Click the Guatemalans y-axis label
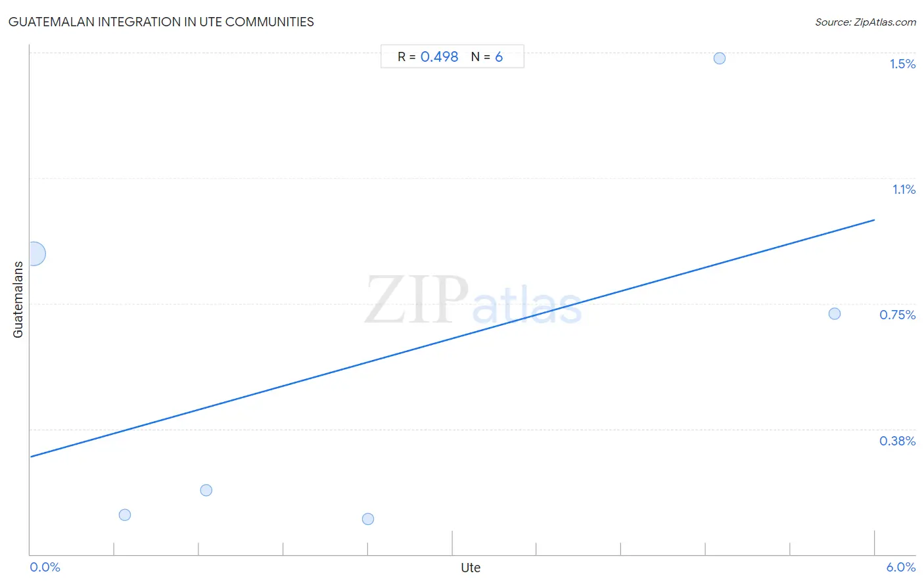Viewport: 924px width, 586px height. pos(18,300)
